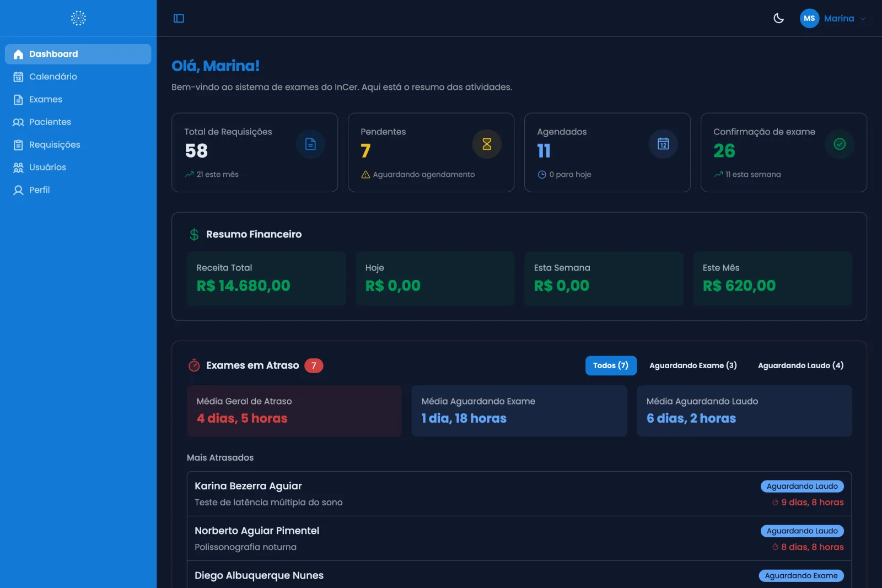Toggle the sidebar panel icon
The width and height of the screenshot is (882, 588).
tap(179, 18)
